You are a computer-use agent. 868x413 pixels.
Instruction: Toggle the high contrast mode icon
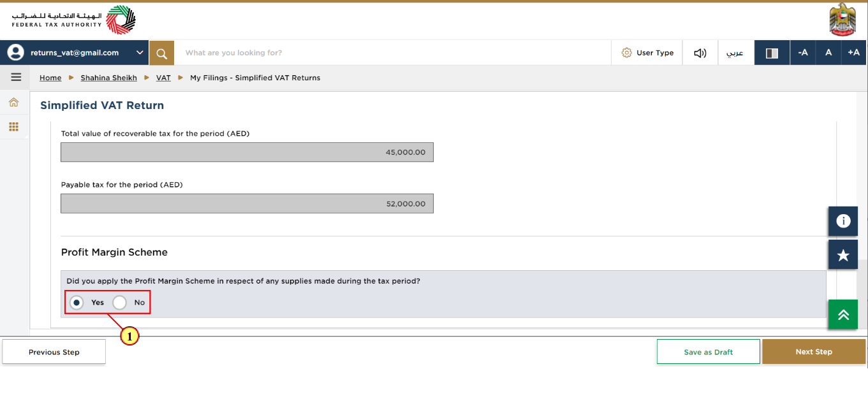[772, 53]
